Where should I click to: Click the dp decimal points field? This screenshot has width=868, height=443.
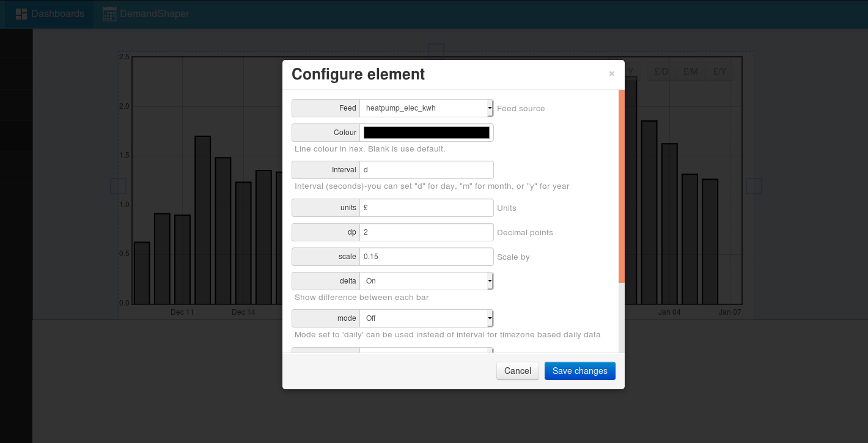point(426,232)
